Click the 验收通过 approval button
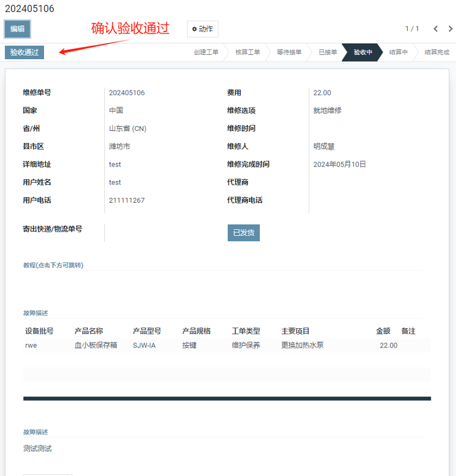Screen dimensions: 456x476 (24, 52)
